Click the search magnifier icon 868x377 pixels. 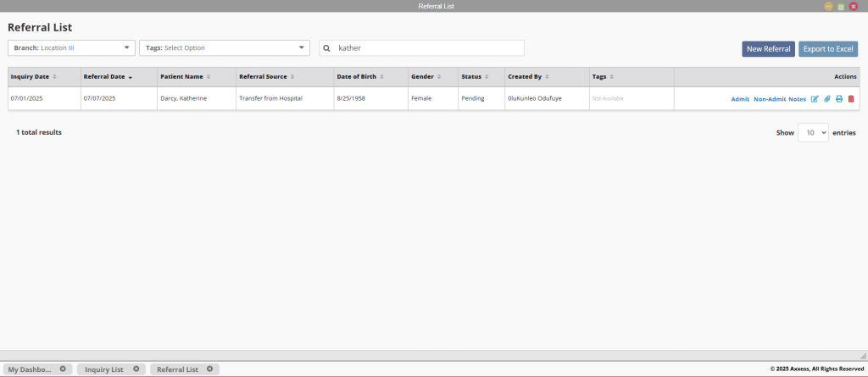(x=326, y=48)
